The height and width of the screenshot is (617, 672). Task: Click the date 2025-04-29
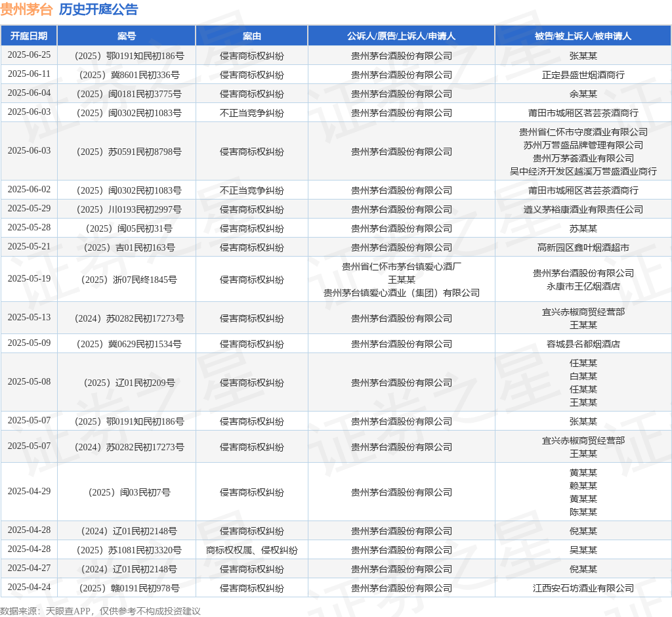[x=29, y=492]
